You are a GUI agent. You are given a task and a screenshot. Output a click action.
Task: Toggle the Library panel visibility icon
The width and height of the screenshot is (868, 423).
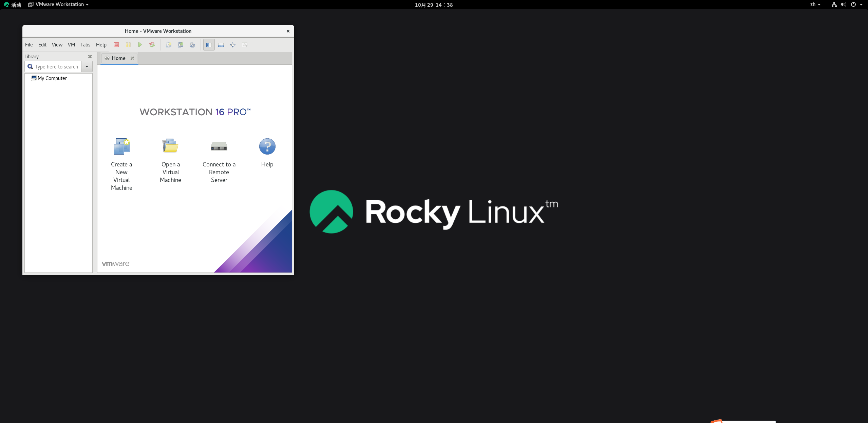click(x=209, y=44)
